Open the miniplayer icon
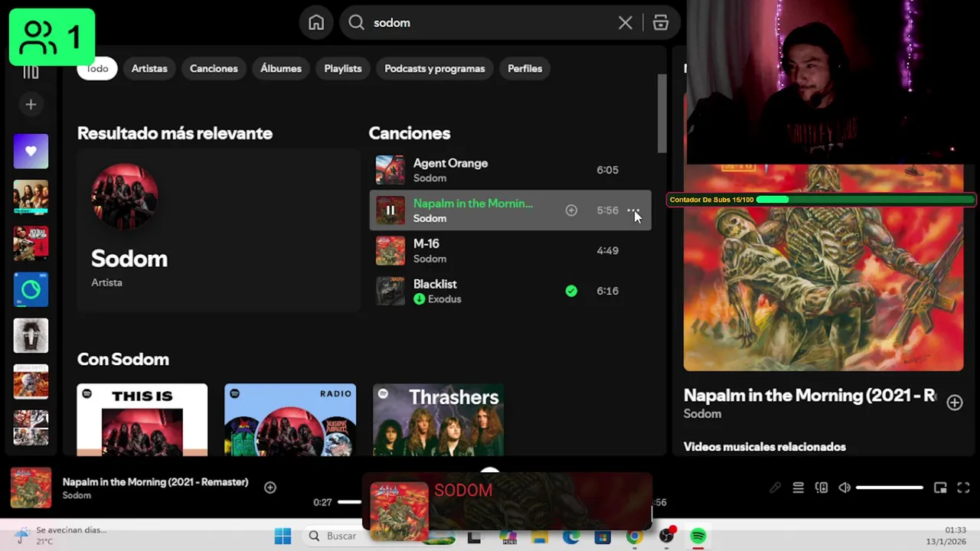 [940, 488]
